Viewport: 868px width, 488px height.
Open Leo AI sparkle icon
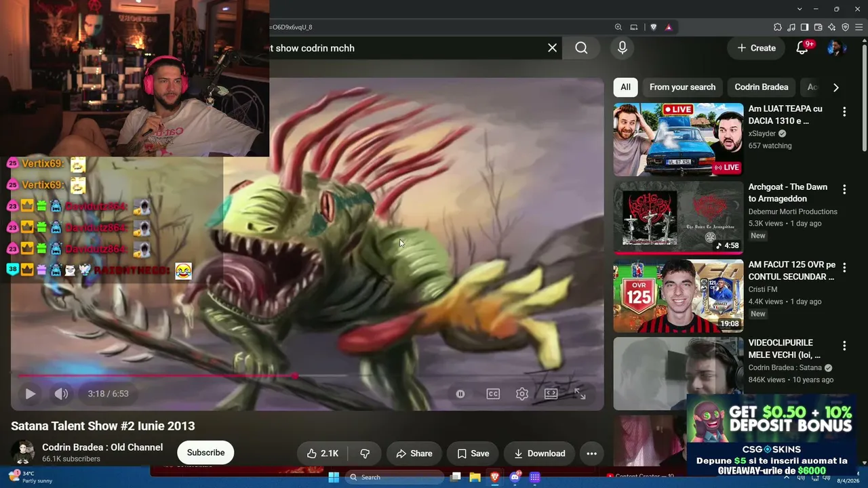[x=832, y=27]
